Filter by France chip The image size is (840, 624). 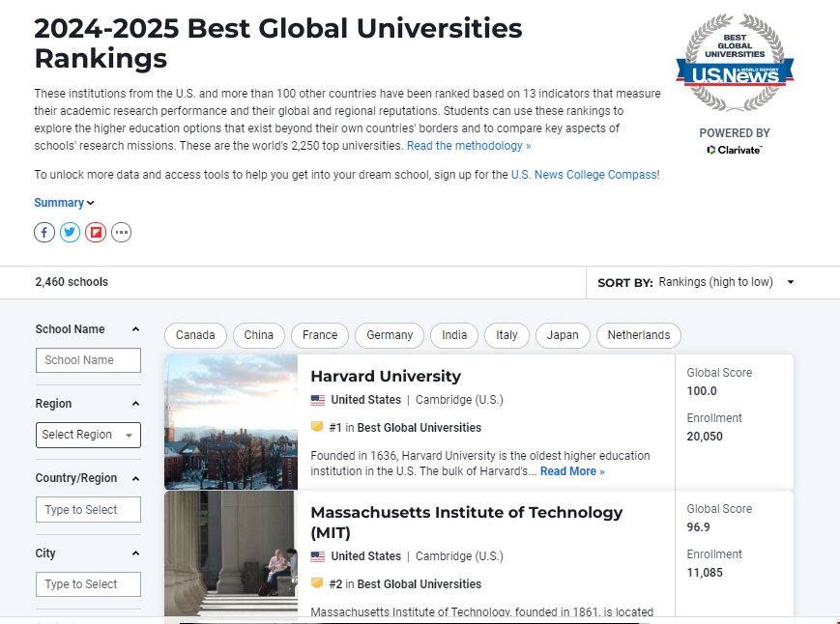(320, 335)
